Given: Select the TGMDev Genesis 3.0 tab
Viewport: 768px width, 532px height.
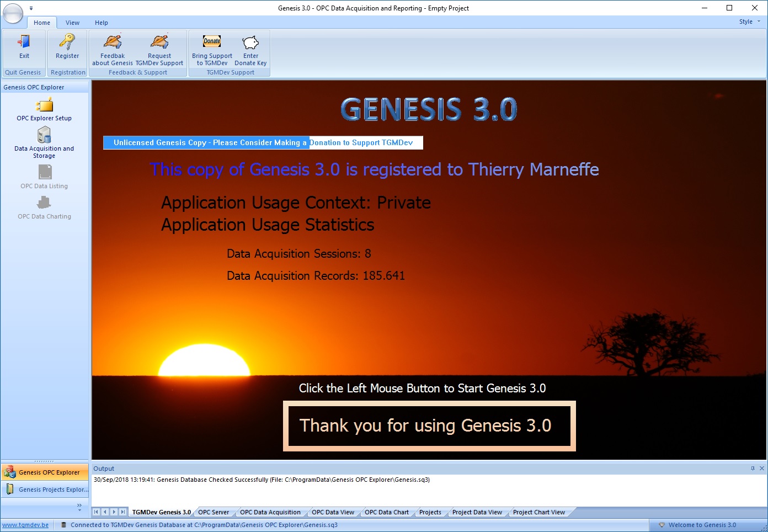Looking at the screenshot, I should [162, 512].
